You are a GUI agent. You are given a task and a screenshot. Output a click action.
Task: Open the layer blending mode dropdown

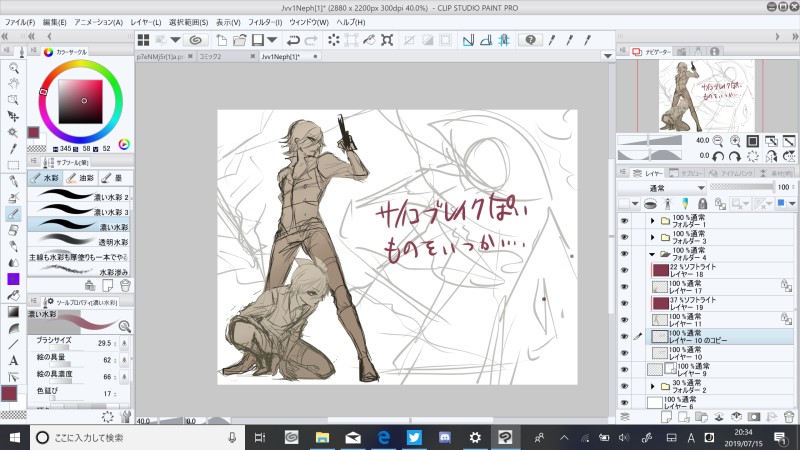(x=660, y=187)
